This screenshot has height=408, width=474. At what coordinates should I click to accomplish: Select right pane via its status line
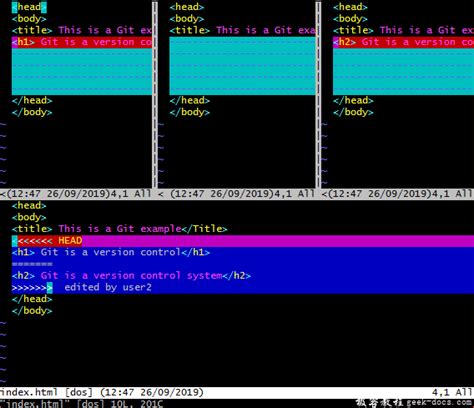tap(397, 194)
